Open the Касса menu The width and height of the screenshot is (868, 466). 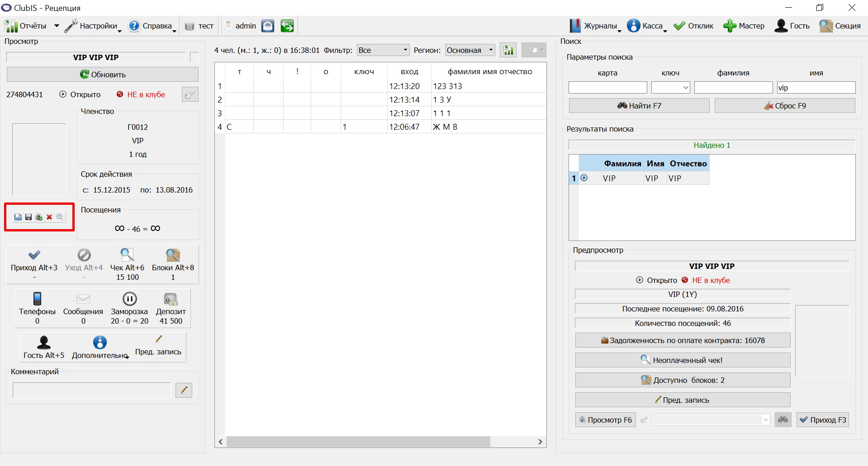647,26
